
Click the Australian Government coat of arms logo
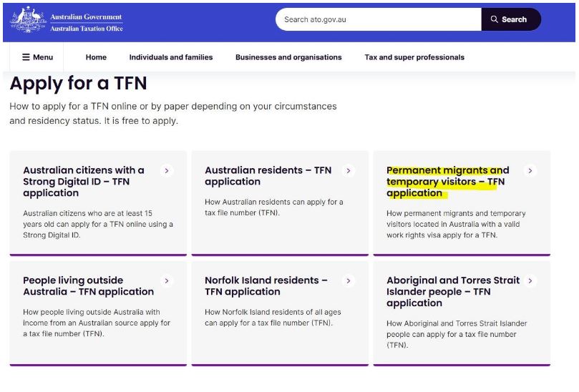click(x=28, y=20)
